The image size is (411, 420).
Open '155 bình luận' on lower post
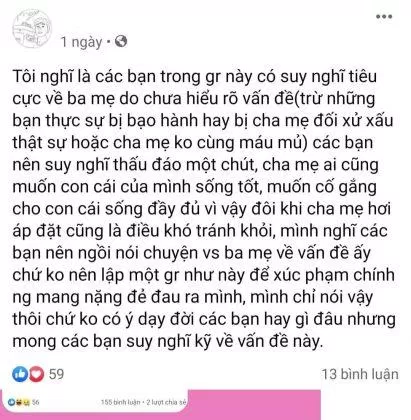pyautogui.click(x=120, y=402)
